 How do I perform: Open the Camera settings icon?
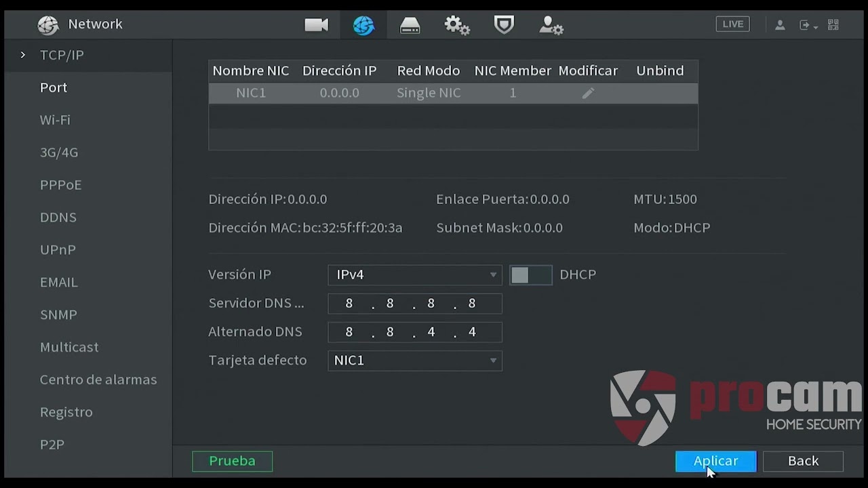point(316,25)
